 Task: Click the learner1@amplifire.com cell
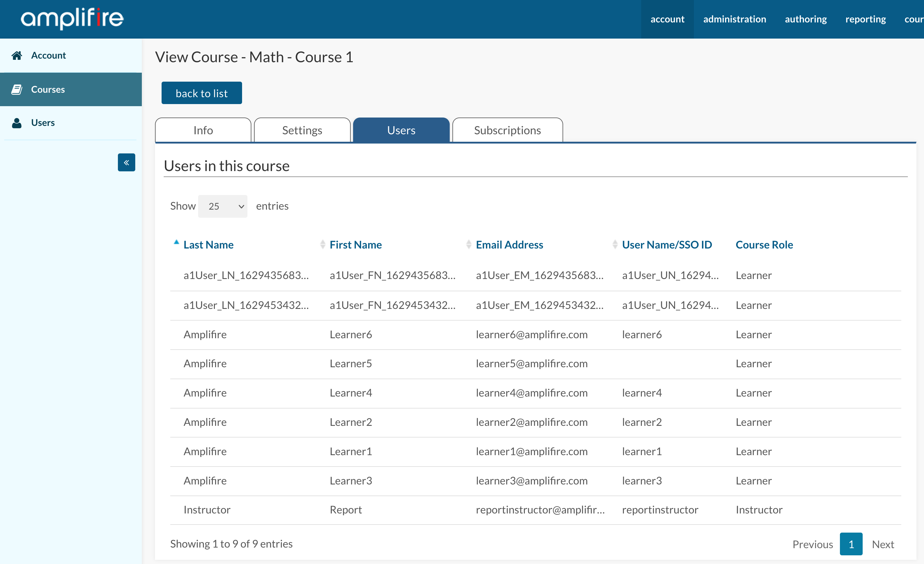point(531,451)
